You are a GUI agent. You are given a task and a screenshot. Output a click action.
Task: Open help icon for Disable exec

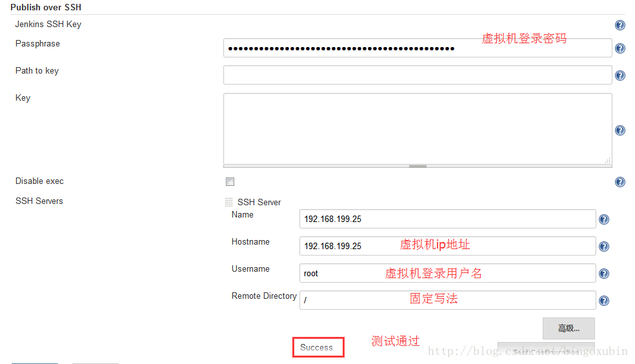click(620, 182)
